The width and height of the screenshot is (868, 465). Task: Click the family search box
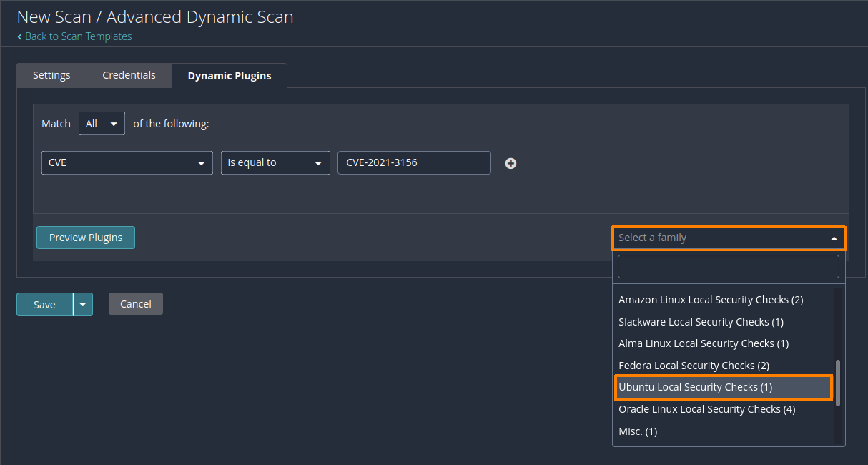click(x=728, y=266)
